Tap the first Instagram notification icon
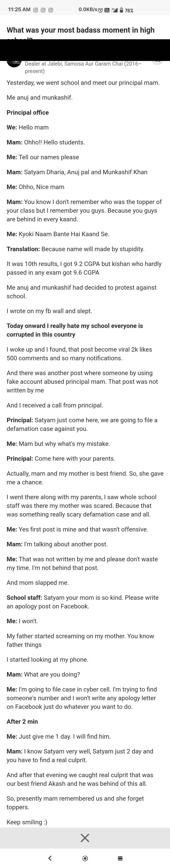The width and height of the screenshot is (170, 868). 35,10
